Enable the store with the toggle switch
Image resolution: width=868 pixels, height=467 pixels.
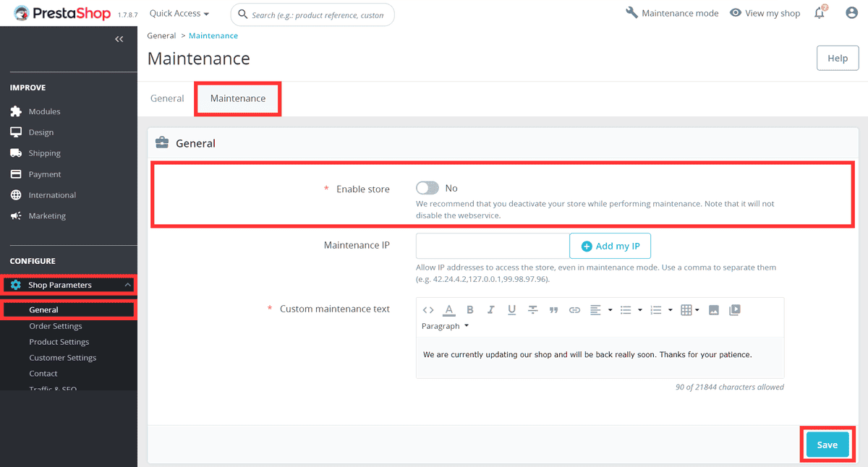coord(427,188)
